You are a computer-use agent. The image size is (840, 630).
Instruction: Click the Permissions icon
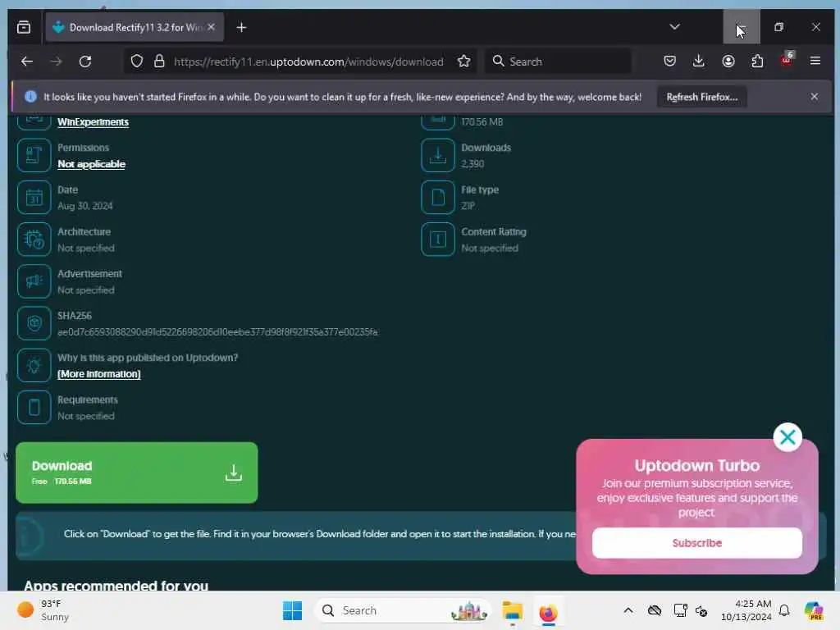pyautogui.click(x=34, y=155)
